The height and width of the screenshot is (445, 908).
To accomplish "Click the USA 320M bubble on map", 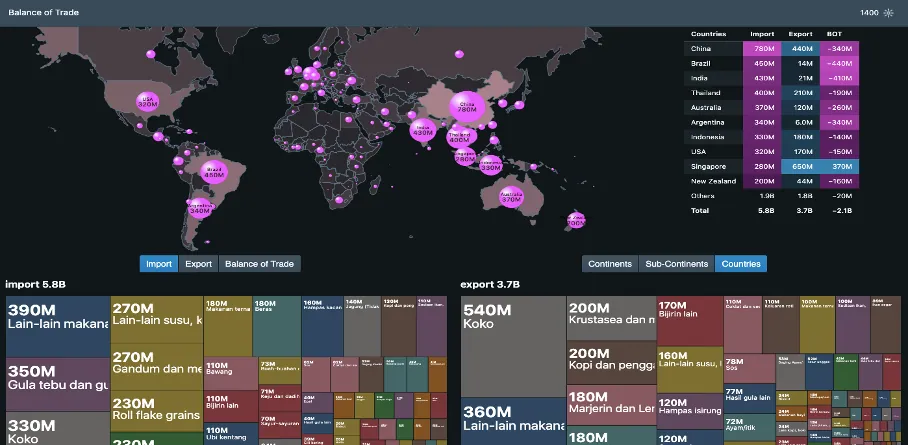I will click(x=148, y=101).
